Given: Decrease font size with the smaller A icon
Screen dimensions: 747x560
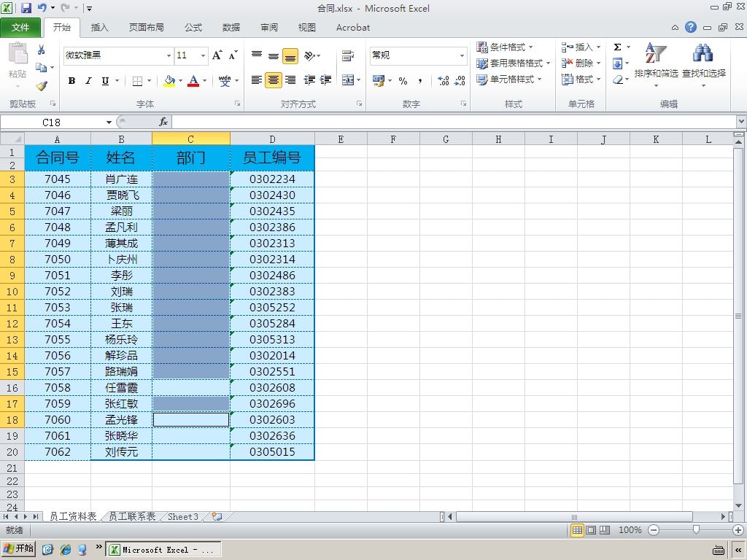Looking at the screenshot, I should tap(233, 55).
